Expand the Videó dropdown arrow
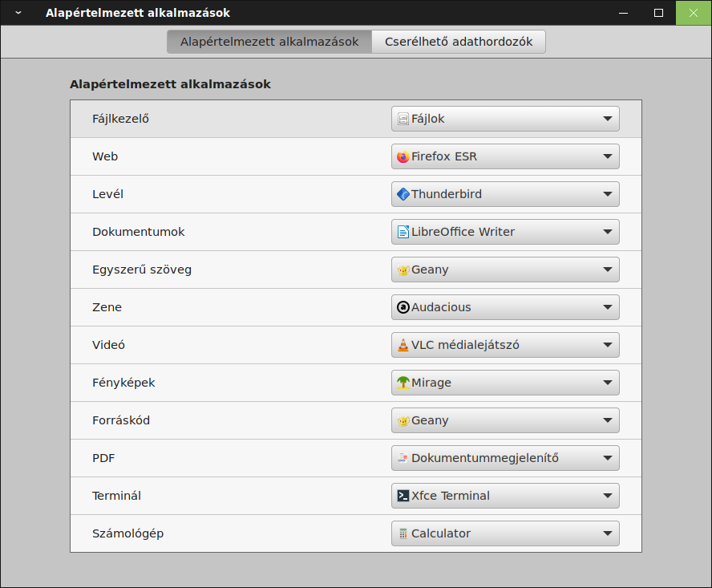The width and height of the screenshot is (712, 588). coord(608,346)
